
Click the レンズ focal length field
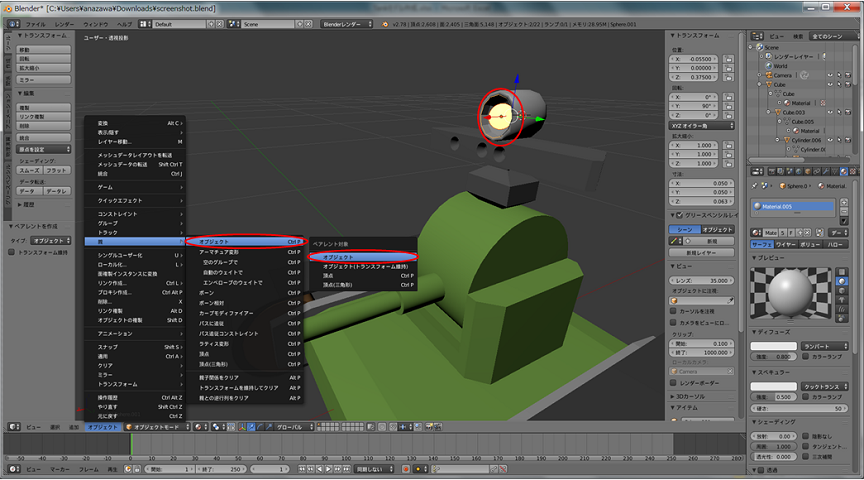tap(704, 281)
